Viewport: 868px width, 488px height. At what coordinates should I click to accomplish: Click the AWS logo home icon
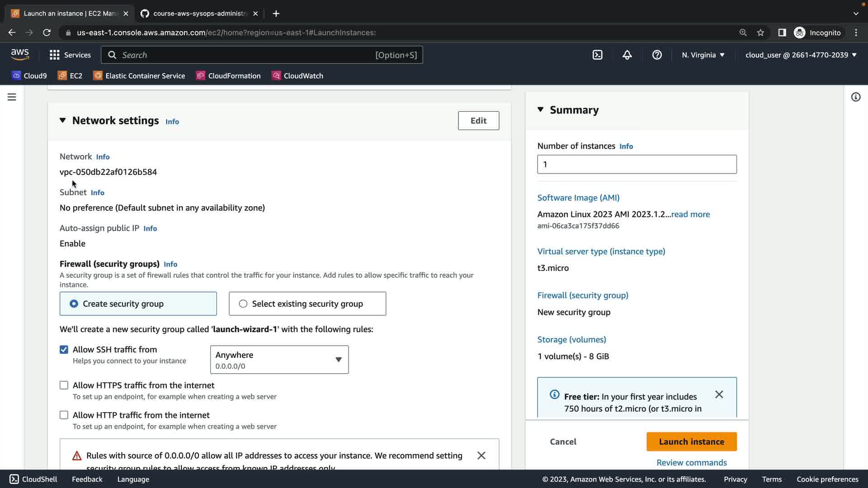(x=20, y=55)
